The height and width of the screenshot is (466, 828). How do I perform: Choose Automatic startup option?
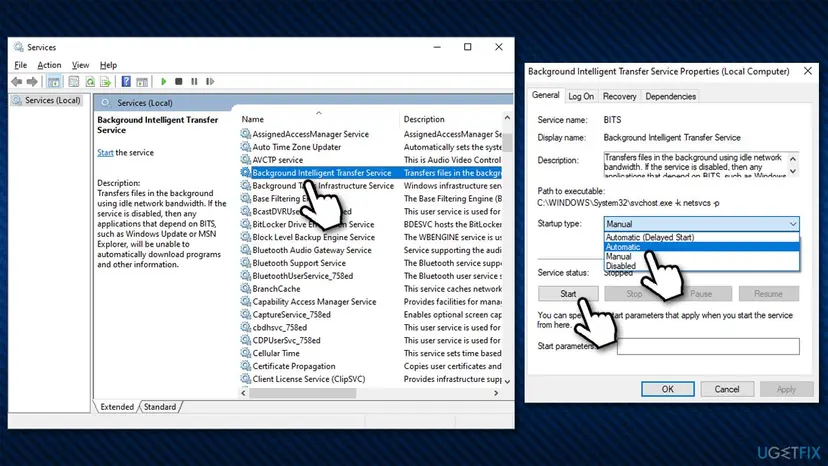(x=701, y=247)
